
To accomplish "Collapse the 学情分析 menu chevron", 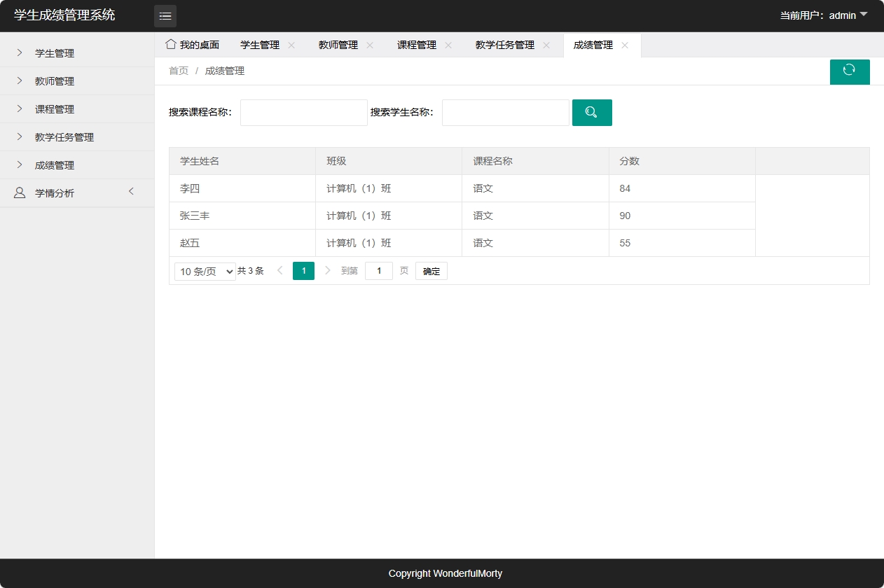I will (x=131, y=192).
